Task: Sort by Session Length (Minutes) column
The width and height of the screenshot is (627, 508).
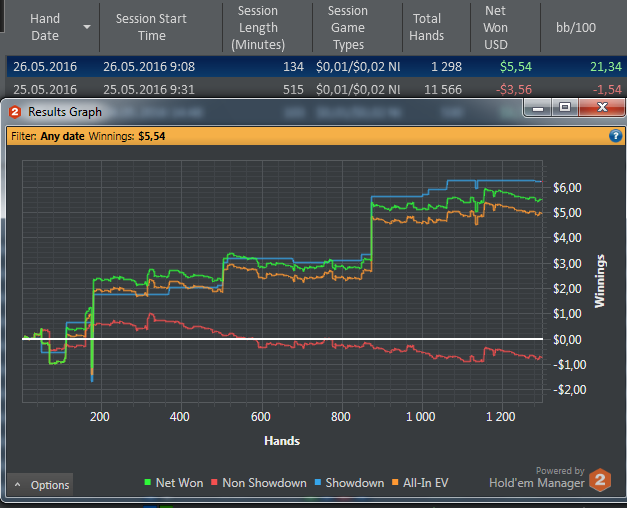Action: (x=258, y=27)
